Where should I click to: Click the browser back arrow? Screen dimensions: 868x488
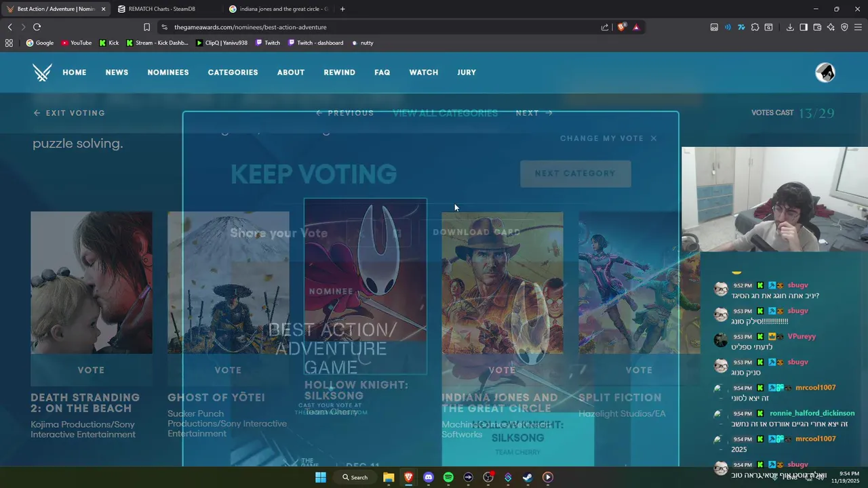[x=9, y=27]
